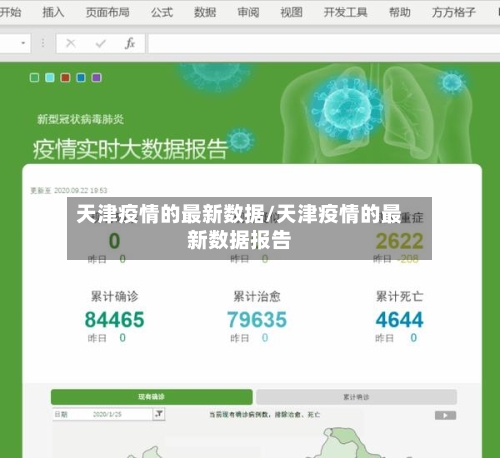Viewport: 500px width, 458px height.
Task: Click the formula bar confirm checkmark icon
Action: pos(100,43)
